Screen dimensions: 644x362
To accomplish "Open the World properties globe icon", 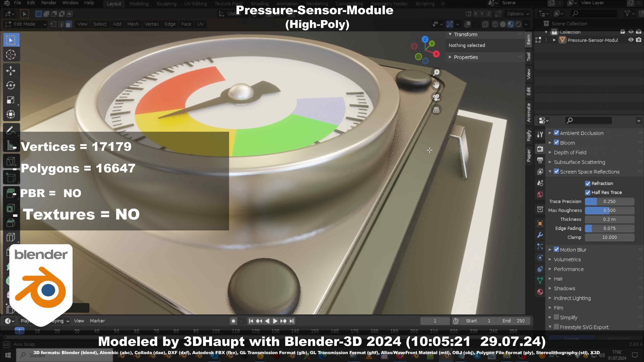I will [x=540, y=194].
